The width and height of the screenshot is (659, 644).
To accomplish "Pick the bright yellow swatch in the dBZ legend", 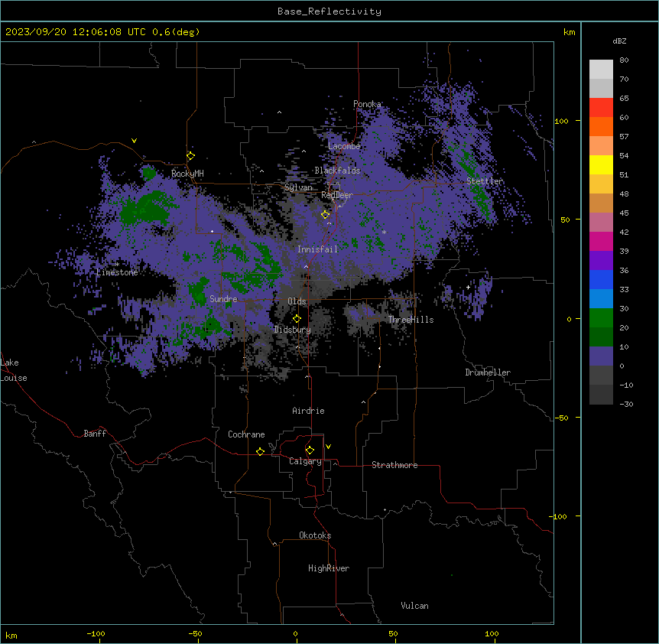I will (601, 164).
